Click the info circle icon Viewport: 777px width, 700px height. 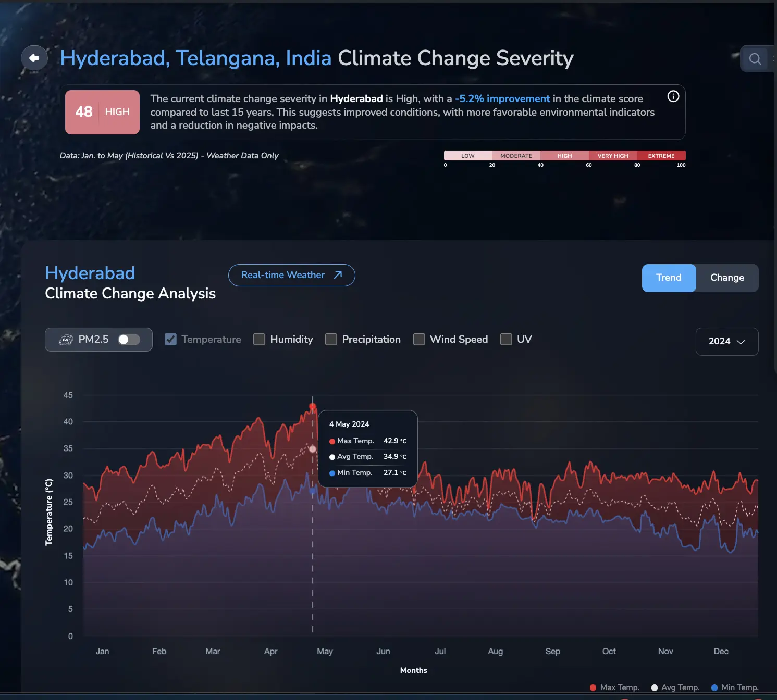click(x=673, y=96)
